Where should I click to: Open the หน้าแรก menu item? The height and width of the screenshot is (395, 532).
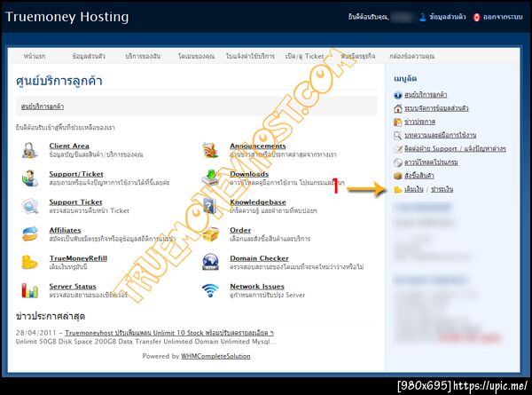click(x=35, y=56)
